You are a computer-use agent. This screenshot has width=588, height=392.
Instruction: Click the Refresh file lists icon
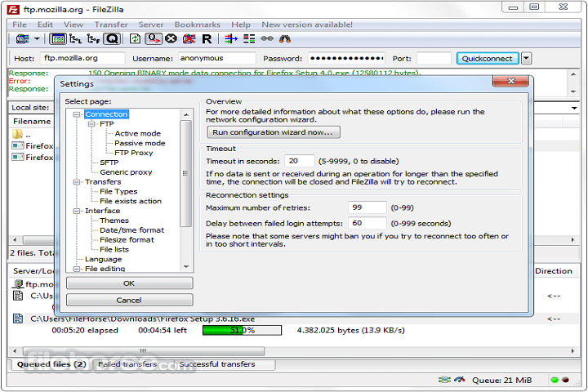coord(135,38)
